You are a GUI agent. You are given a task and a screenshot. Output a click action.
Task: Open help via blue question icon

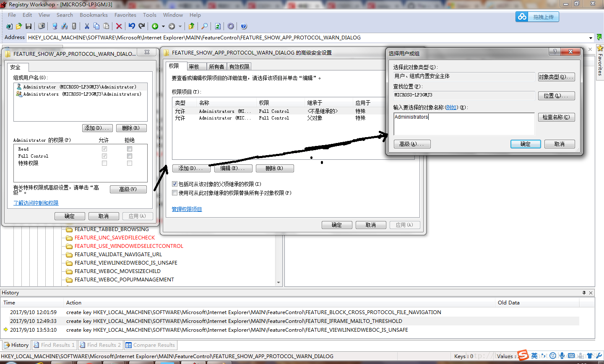(244, 26)
